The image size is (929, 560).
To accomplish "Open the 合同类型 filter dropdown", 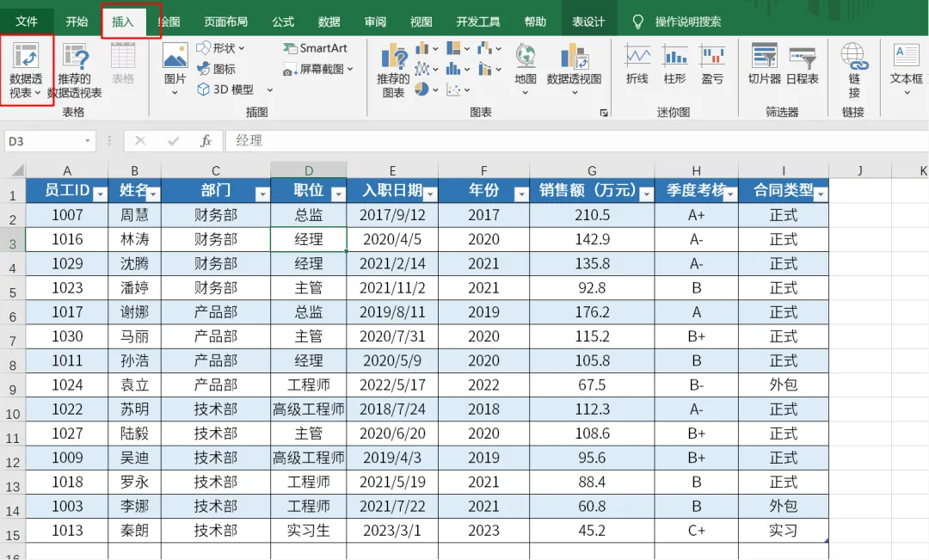I will tap(821, 194).
